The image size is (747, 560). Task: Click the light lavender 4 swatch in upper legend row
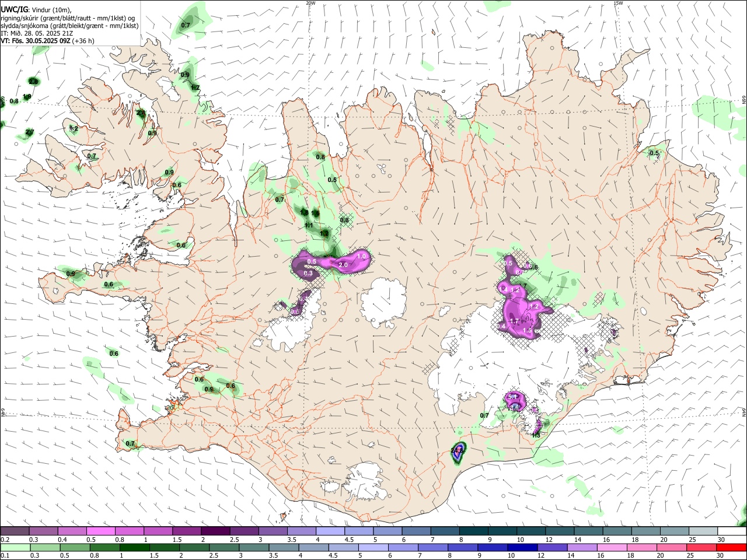click(x=330, y=531)
